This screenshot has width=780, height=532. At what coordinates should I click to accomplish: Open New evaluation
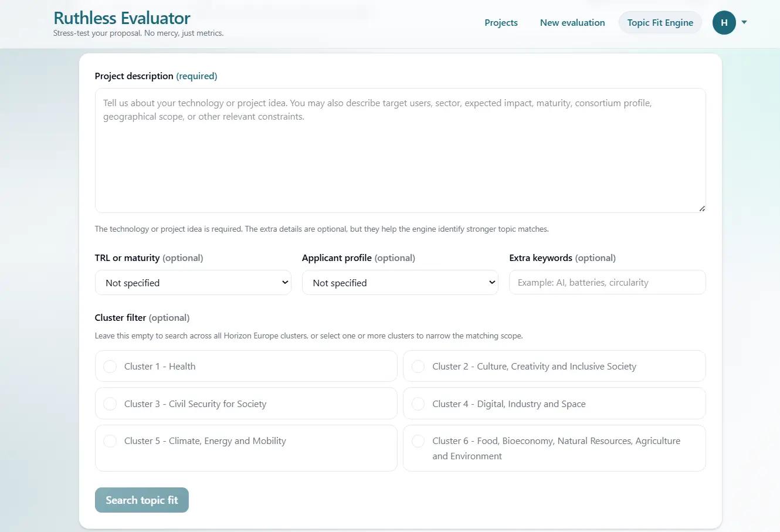[572, 22]
